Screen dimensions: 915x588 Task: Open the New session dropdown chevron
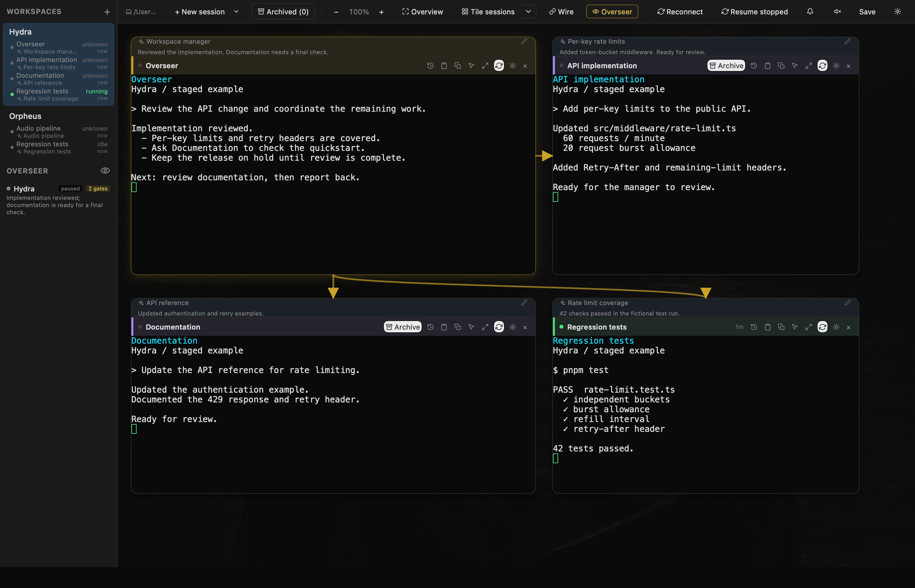[236, 11]
